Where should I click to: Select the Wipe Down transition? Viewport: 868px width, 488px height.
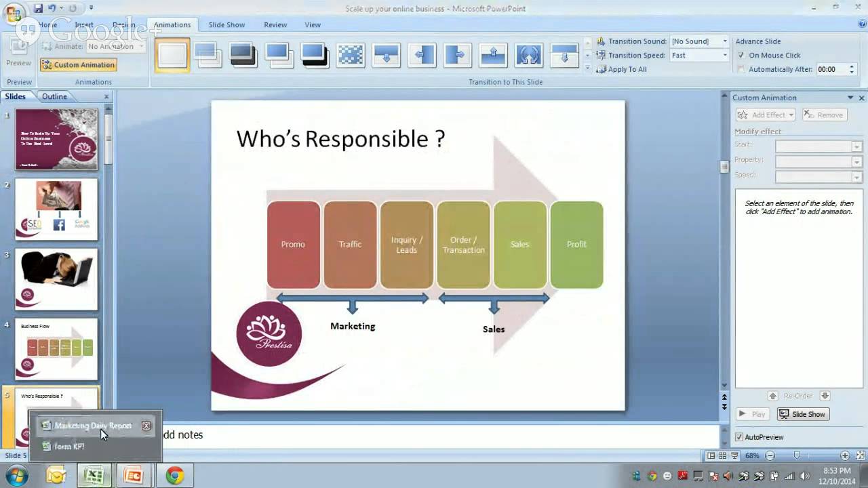click(x=386, y=55)
